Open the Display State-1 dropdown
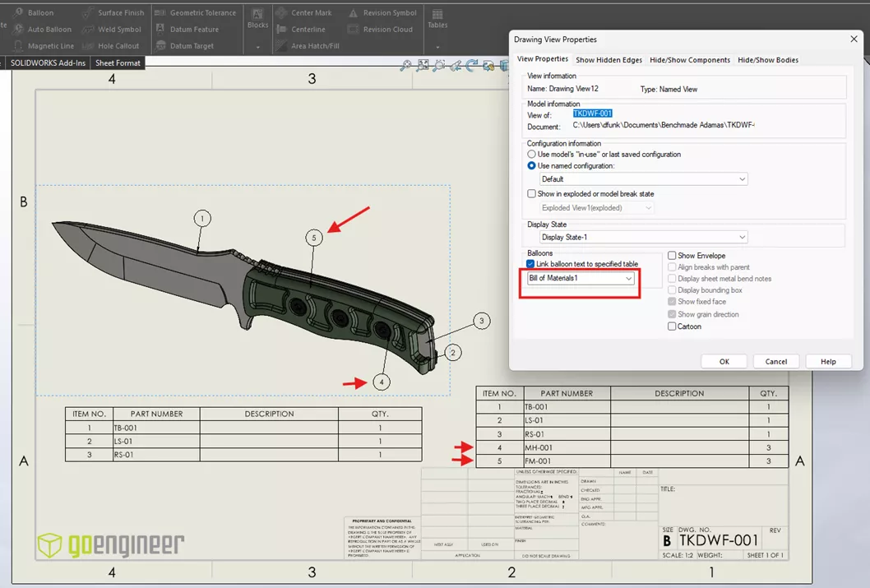The image size is (870, 588). (x=741, y=237)
